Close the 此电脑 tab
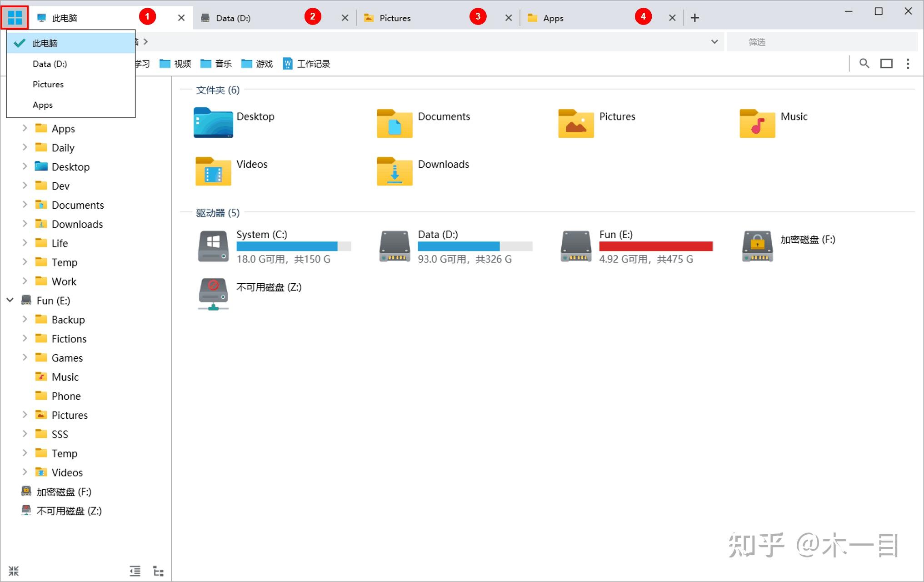Viewport: 924px width, 582px height. [181, 18]
